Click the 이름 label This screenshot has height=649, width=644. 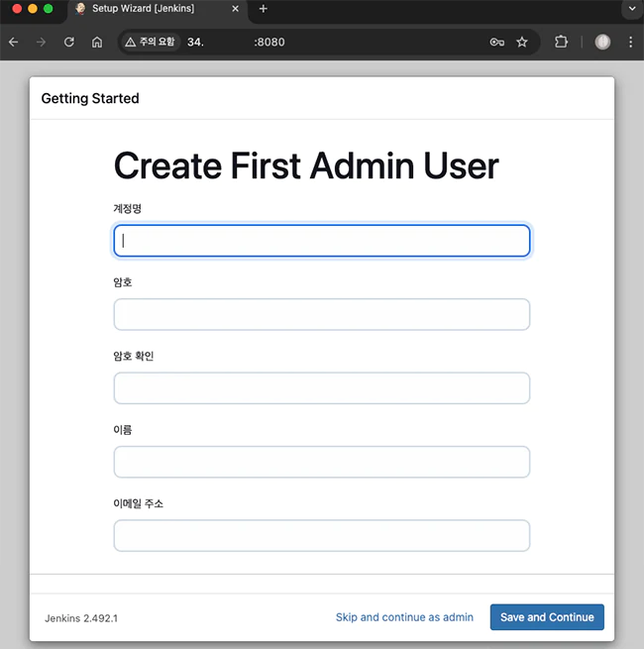123,430
